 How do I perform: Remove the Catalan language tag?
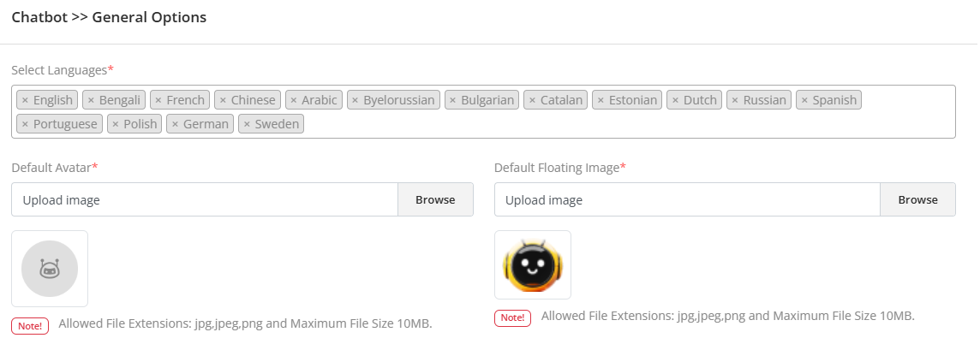[532, 100]
